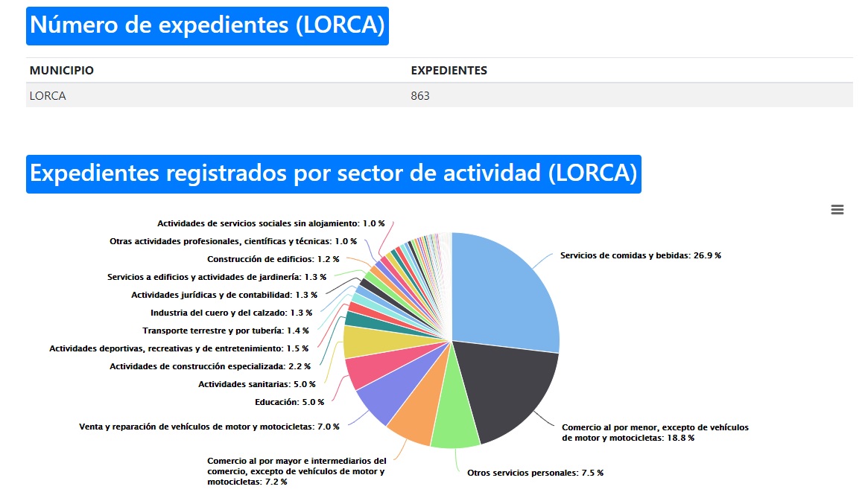The image size is (868, 501).
Task: Select the LORCA municipality table cell
Action: point(48,95)
